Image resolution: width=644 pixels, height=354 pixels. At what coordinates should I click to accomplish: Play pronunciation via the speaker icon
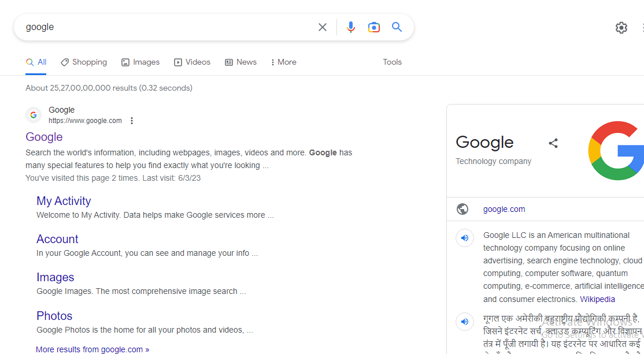click(465, 238)
